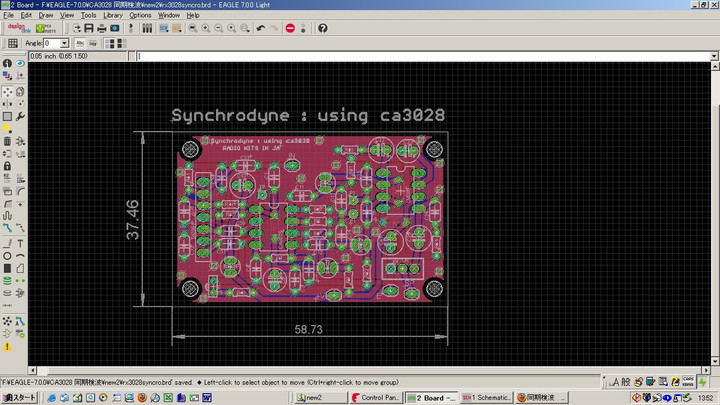This screenshot has width=720, height=405.
Task: Expand the Angle dropdown list
Action: (64, 43)
